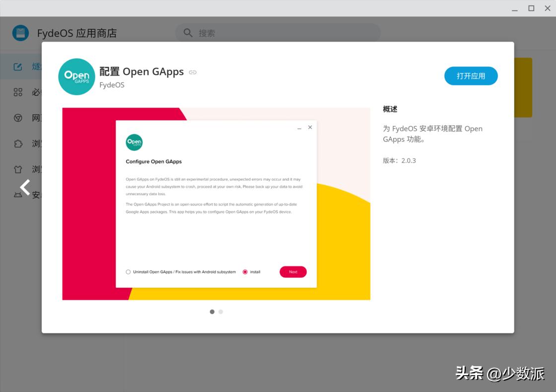Viewport: 556px width, 392px height.
Task: Click the 概述 heading
Action: tap(390, 109)
